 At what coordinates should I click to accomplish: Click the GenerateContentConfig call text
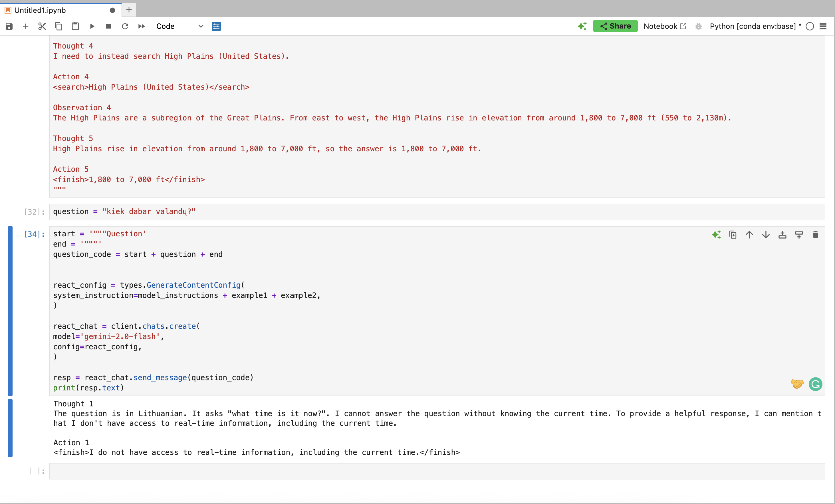[193, 285]
